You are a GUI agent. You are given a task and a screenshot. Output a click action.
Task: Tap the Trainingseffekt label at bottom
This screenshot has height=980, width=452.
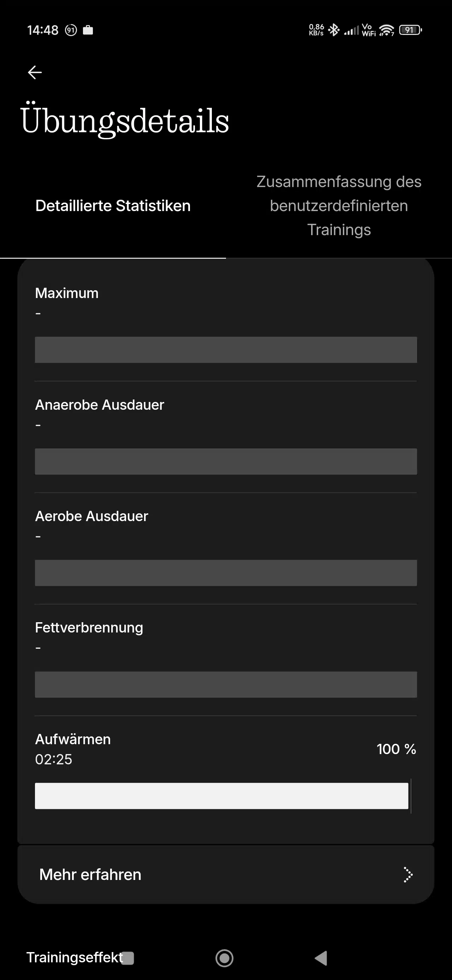(x=74, y=957)
